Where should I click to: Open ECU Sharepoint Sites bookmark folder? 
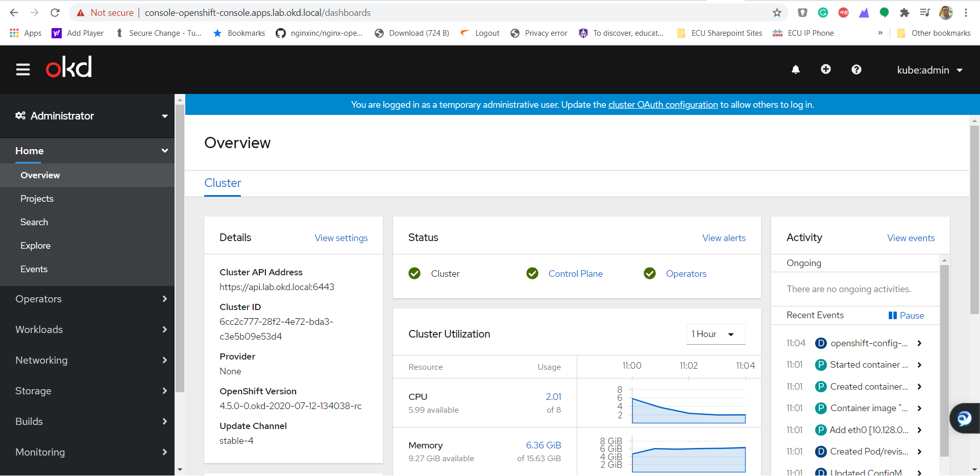(x=719, y=33)
